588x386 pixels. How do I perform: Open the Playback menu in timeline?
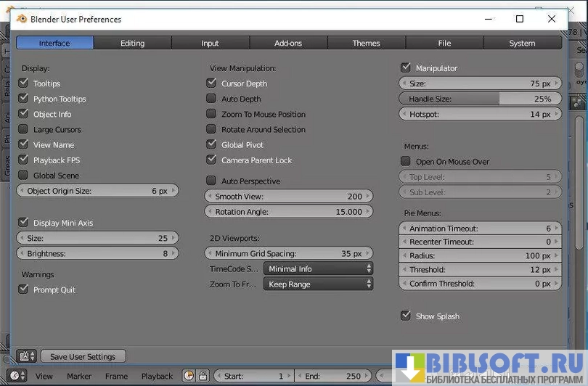(x=157, y=376)
